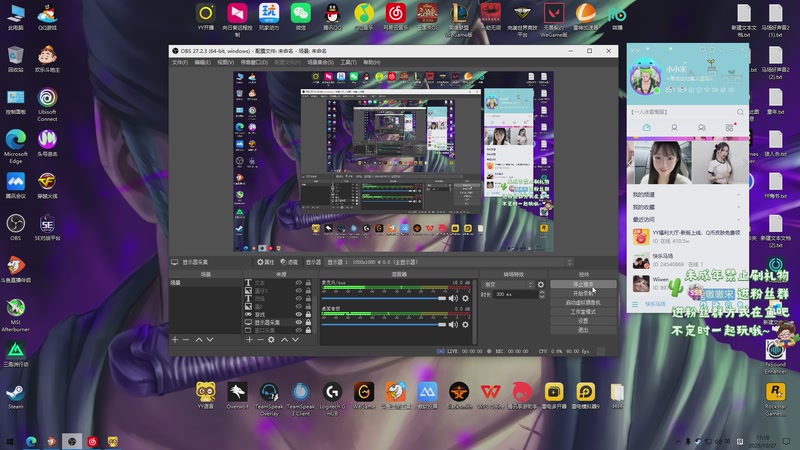The height and width of the screenshot is (450, 800).
Task: Open 麦克风/Aux audio settings gear
Action: [465, 298]
